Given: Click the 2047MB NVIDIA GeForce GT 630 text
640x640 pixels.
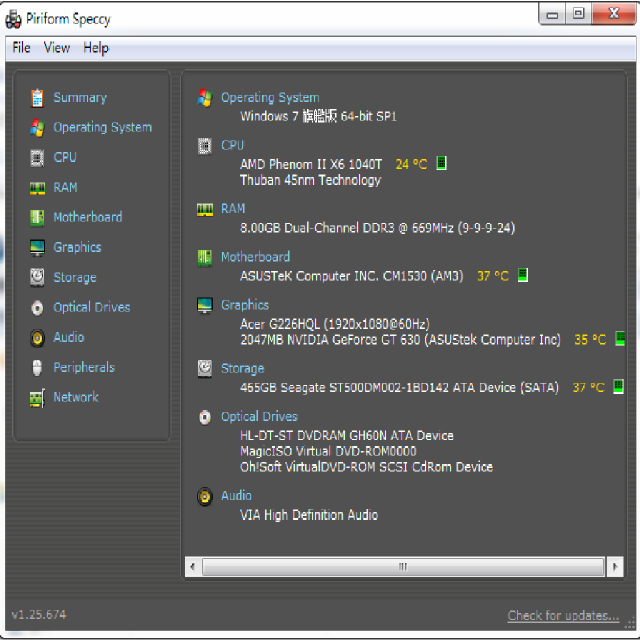Looking at the screenshot, I should click(x=400, y=340).
